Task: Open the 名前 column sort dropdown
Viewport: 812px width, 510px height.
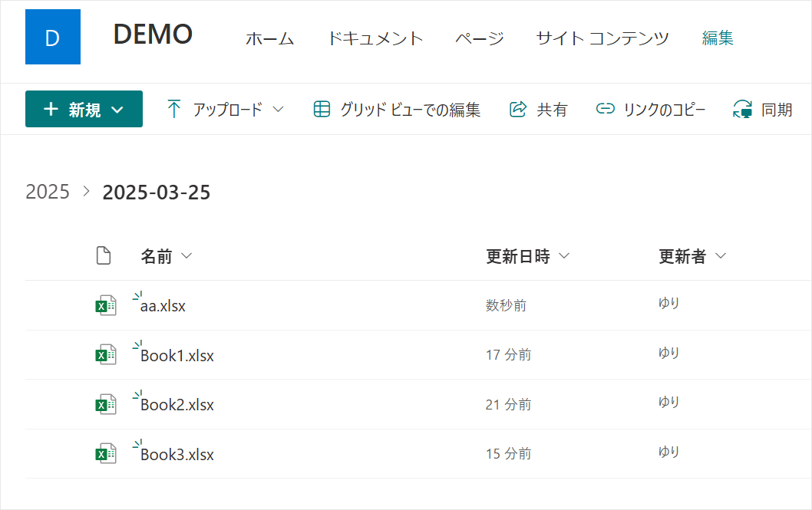Action: point(186,256)
